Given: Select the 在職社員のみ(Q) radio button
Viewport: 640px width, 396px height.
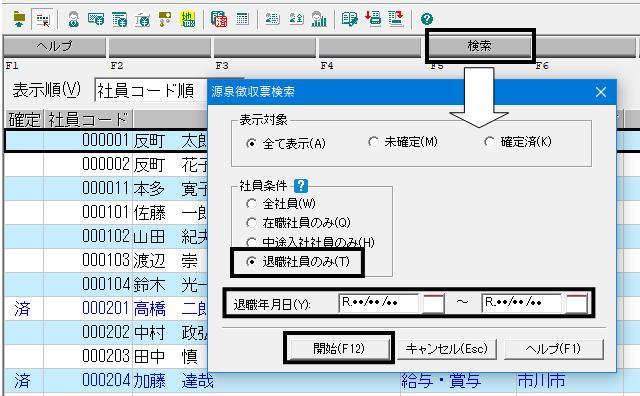Looking at the screenshot, I should tap(251, 222).
